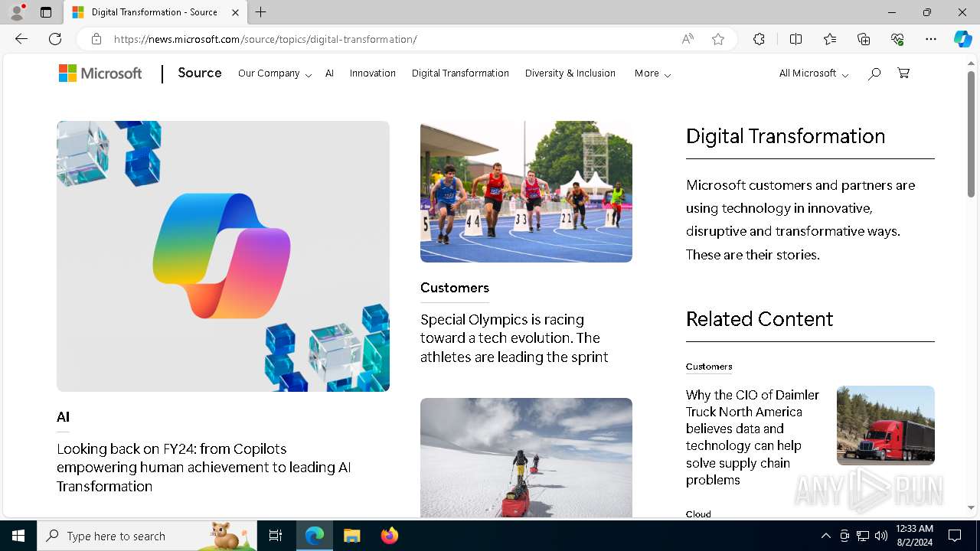Click the address bar URL

[x=265, y=39]
